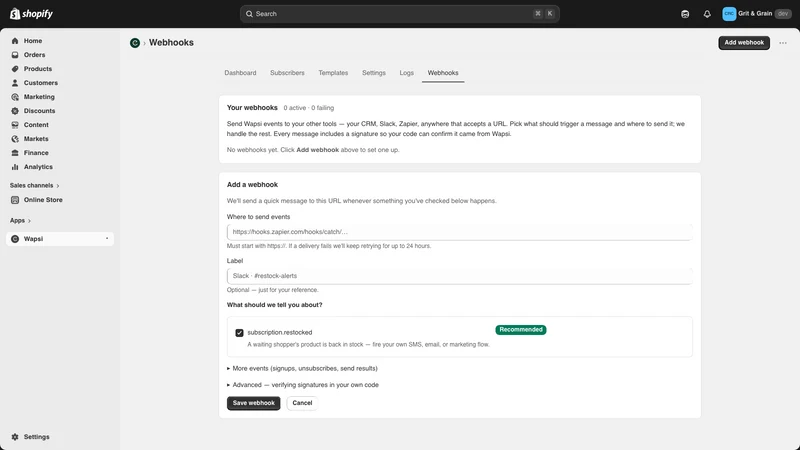This screenshot has width=800, height=450.
Task: Select the Webhooks tab
Action: [443, 73]
